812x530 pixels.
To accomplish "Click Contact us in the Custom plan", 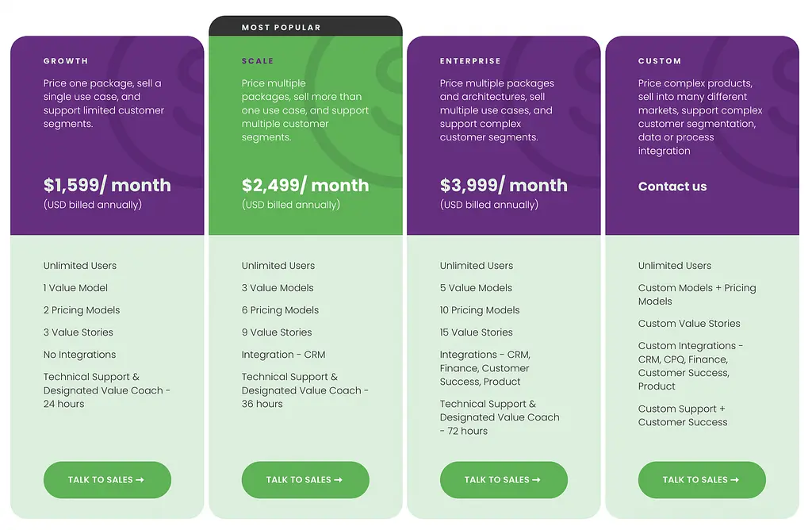I will click(x=672, y=186).
